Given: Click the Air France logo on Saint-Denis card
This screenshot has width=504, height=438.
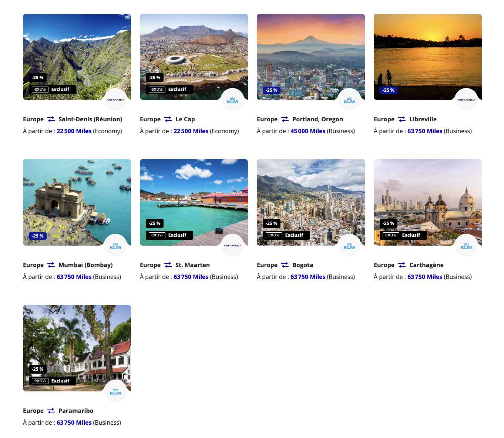Looking at the screenshot, I should coord(115,100).
